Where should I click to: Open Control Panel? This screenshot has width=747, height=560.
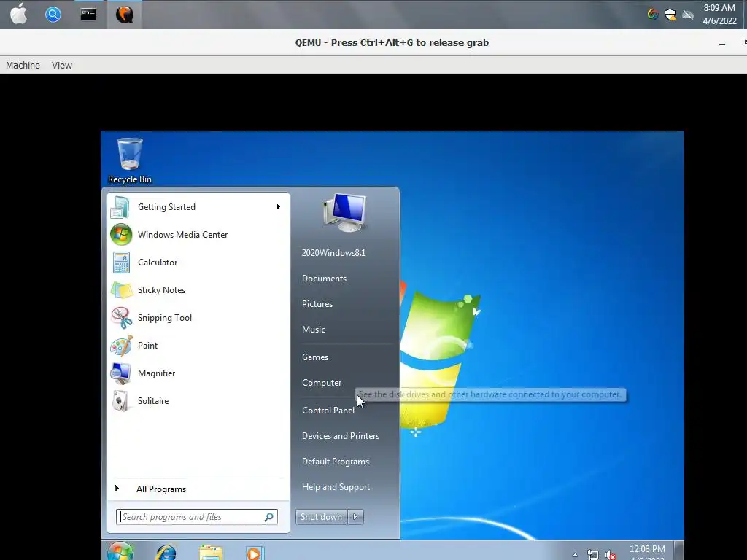point(328,411)
